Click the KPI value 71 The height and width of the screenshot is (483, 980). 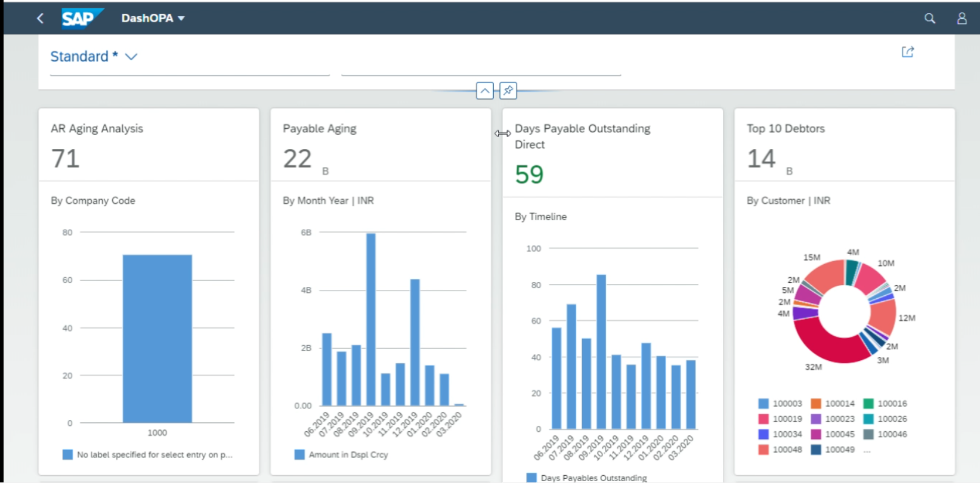pos(66,159)
